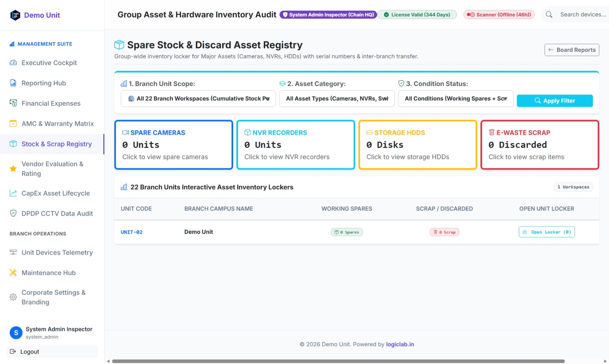Click the Search devices input field
This screenshot has height=364, width=609.
[x=583, y=15]
